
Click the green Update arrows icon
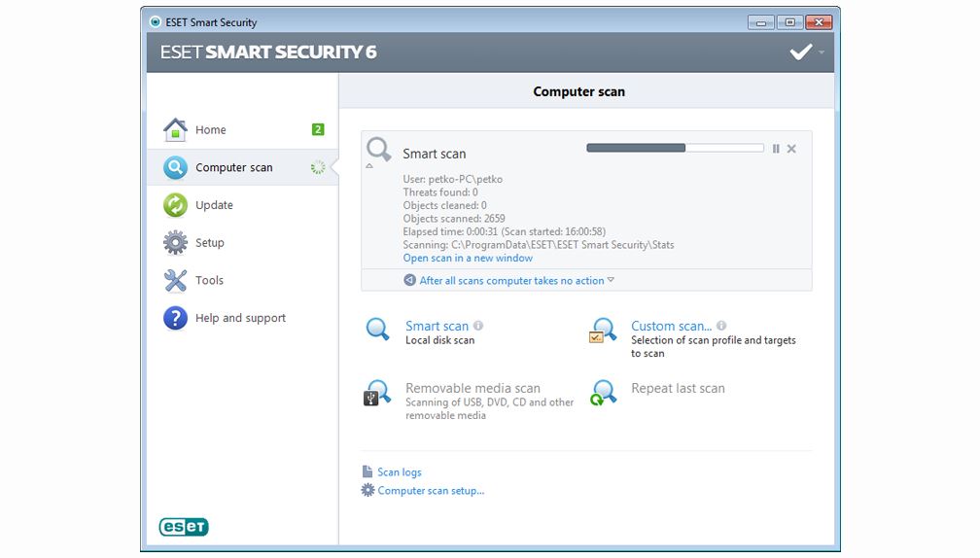pyautogui.click(x=175, y=205)
